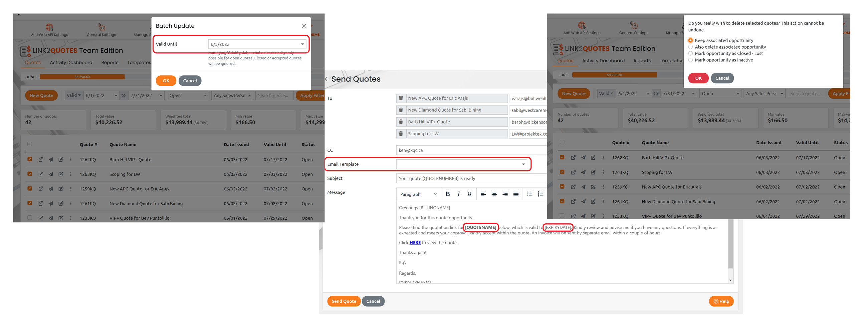This screenshot has width=868, height=321.
Task: Justify message text
Action: click(516, 194)
